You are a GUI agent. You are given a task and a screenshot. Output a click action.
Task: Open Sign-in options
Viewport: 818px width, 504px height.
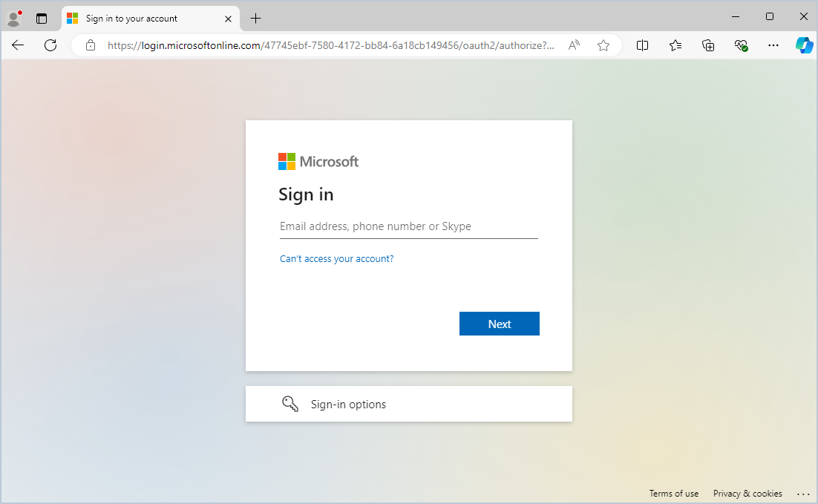point(408,404)
